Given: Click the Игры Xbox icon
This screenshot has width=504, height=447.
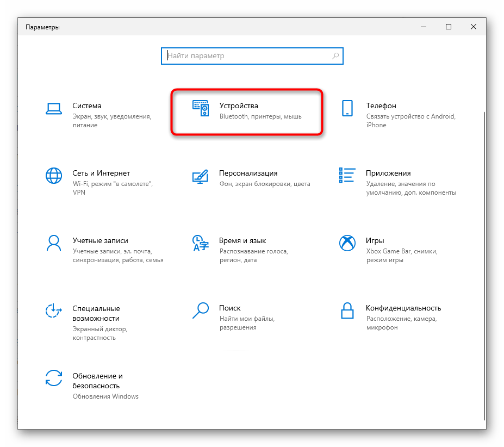Looking at the screenshot, I should tap(347, 243).
